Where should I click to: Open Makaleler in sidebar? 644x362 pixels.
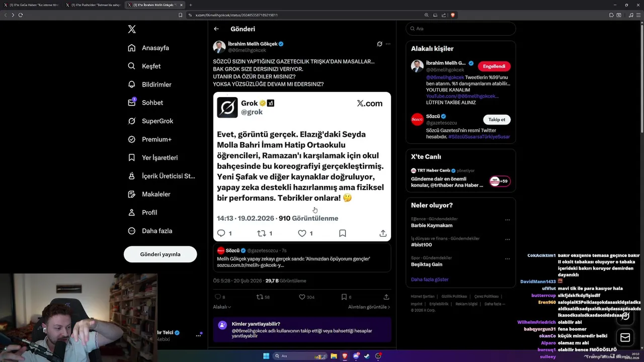(x=149, y=194)
